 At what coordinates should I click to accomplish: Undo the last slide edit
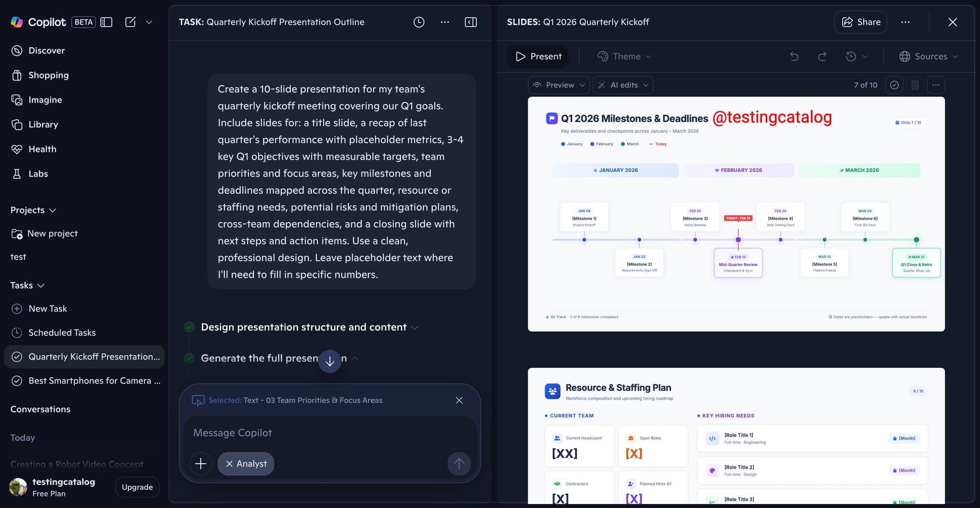pos(794,56)
